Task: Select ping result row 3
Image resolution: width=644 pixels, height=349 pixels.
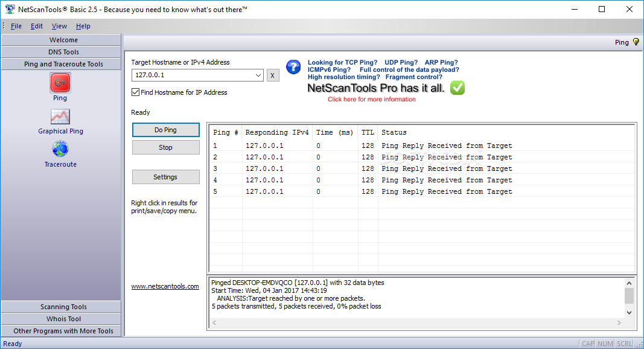Action: tap(422, 168)
